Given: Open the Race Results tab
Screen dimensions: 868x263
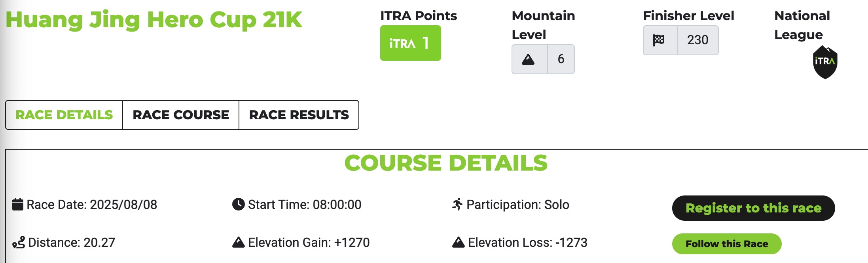Looking at the screenshot, I should pos(299,115).
